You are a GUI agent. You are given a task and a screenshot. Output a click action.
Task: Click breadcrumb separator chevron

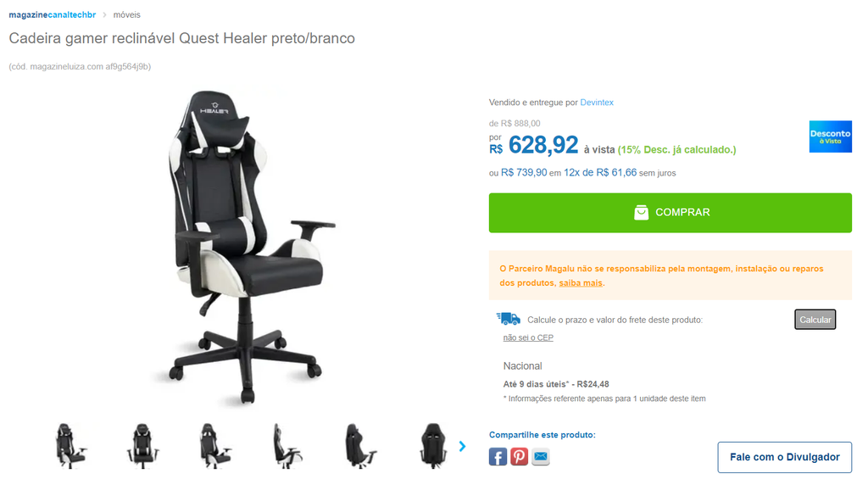(x=104, y=15)
